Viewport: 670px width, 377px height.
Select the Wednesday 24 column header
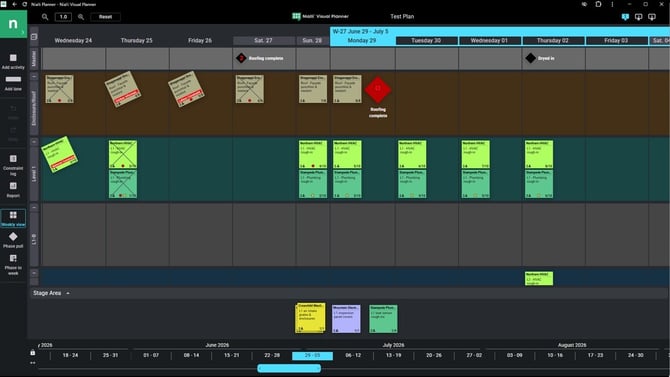[73, 41]
